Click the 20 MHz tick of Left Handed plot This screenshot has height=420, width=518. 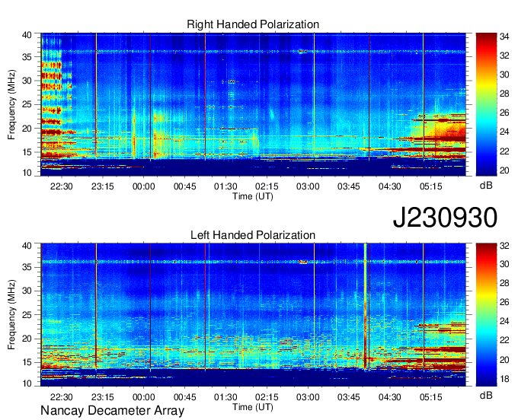tap(27, 339)
